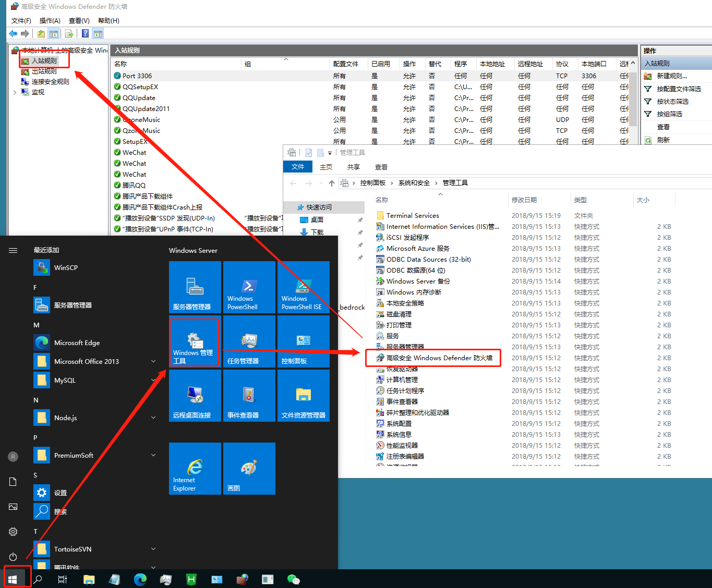Open Microsoft Edge from Start menu list
The image size is (712, 588).
[77, 343]
